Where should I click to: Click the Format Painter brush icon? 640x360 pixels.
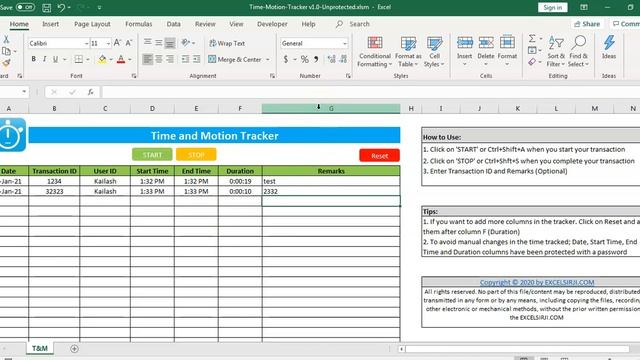6,63
